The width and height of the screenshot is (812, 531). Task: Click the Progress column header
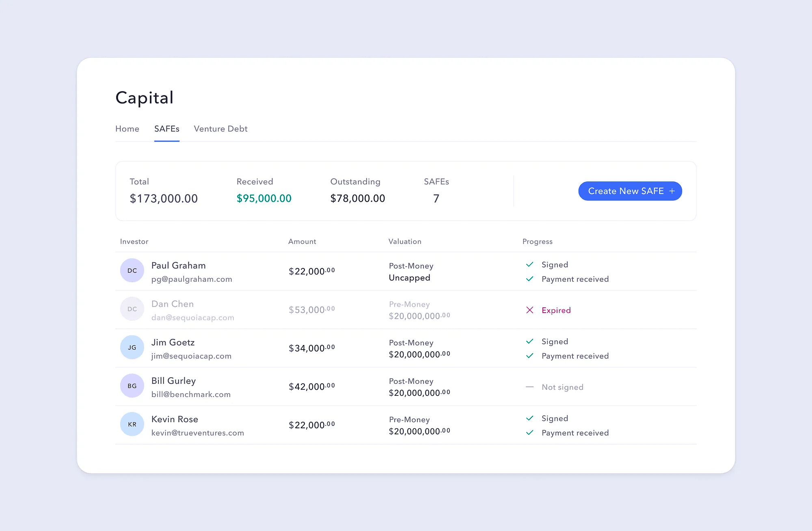click(538, 242)
